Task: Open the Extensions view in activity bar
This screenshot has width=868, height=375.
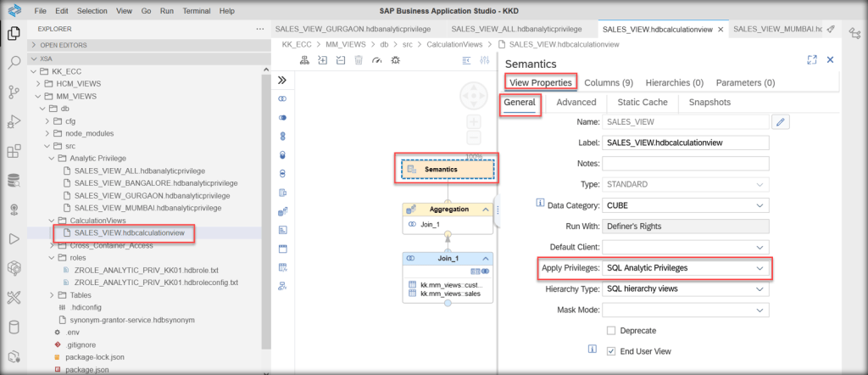Action: [x=14, y=151]
